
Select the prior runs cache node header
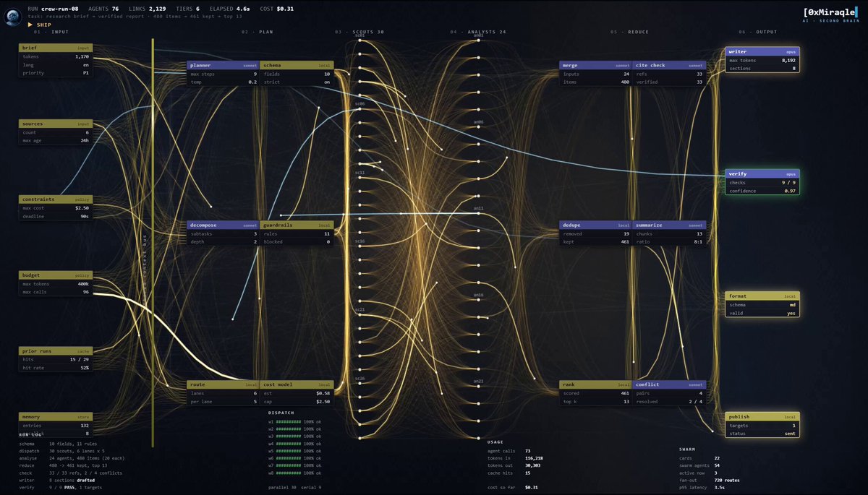pos(56,350)
